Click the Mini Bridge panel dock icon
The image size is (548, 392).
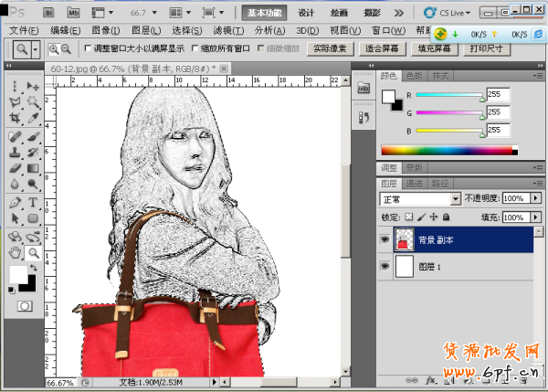click(x=363, y=90)
